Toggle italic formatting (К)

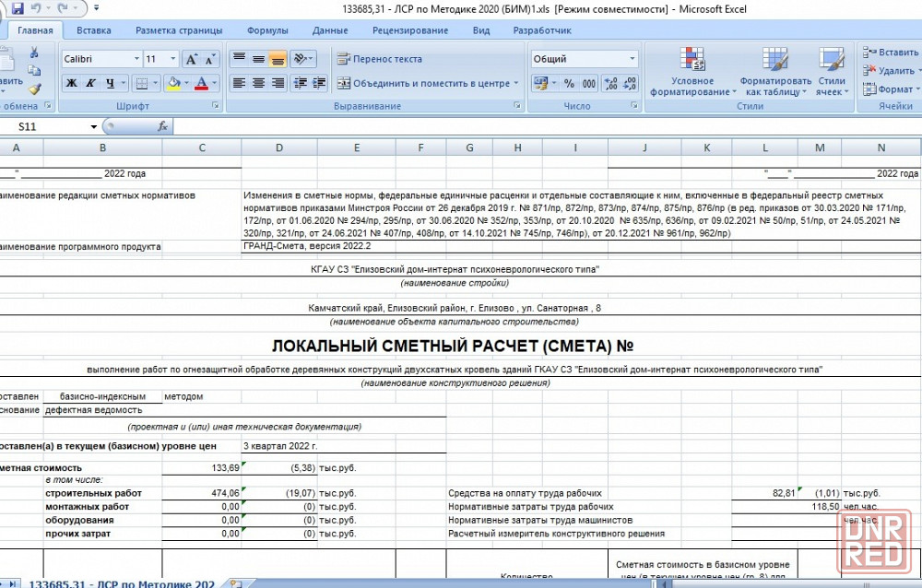pos(91,84)
